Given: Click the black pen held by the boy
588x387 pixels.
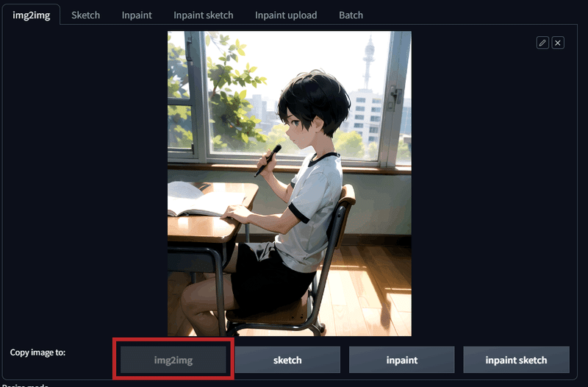Looking at the screenshot, I should click(x=268, y=160).
